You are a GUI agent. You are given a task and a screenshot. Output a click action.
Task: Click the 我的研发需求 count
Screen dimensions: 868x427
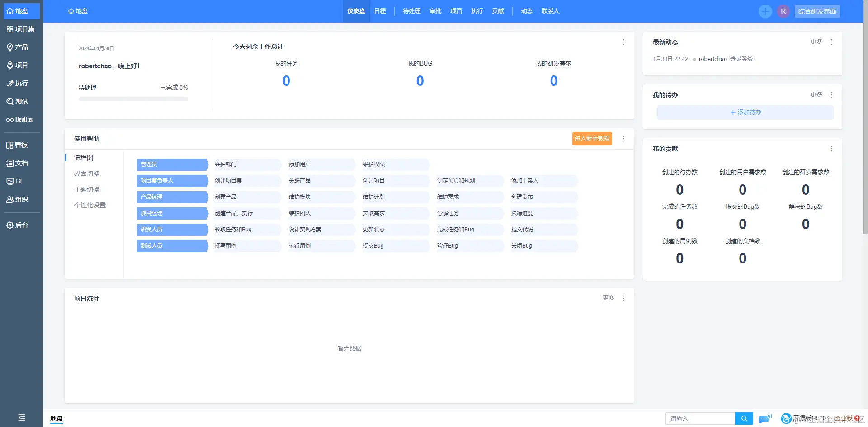(x=554, y=81)
